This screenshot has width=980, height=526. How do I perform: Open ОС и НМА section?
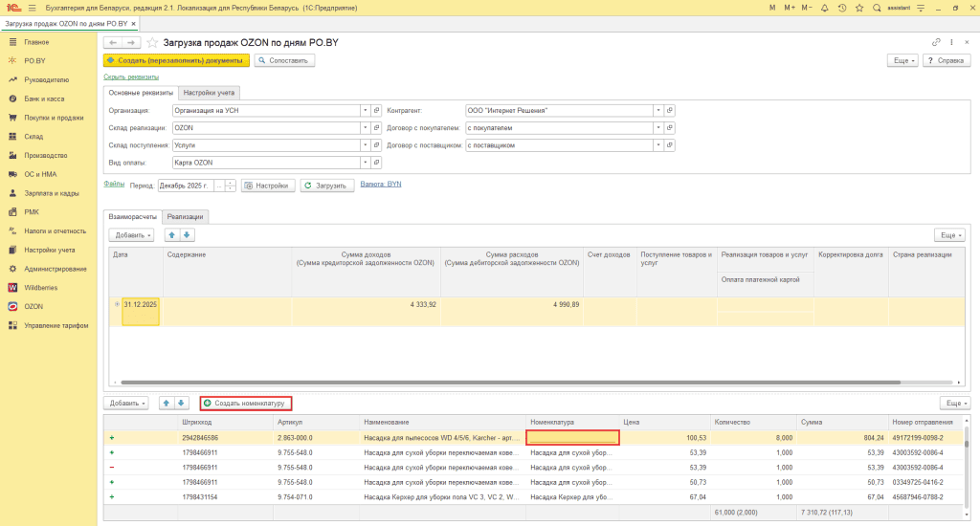40,174
